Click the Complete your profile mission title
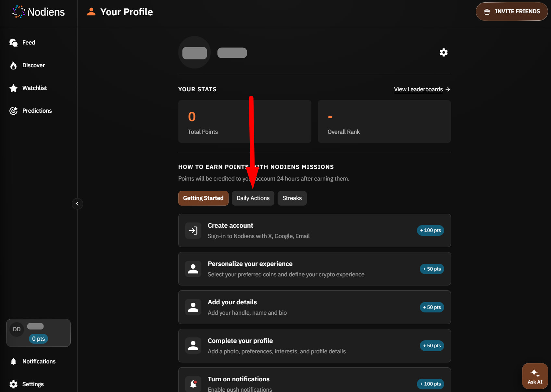 240,341
